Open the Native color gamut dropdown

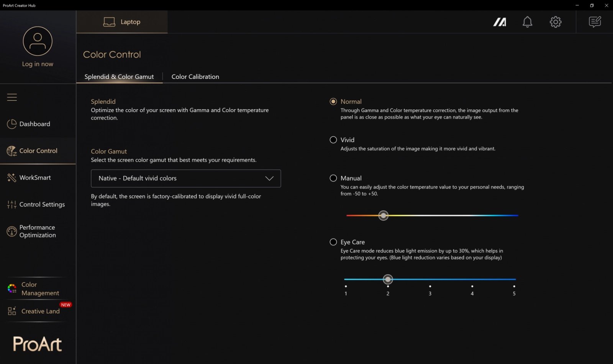tap(186, 178)
